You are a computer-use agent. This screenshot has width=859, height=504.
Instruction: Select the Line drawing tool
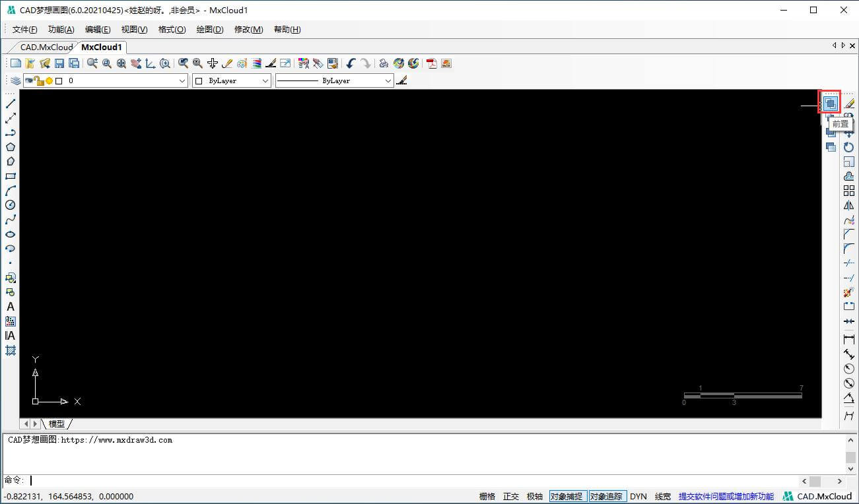pyautogui.click(x=11, y=104)
